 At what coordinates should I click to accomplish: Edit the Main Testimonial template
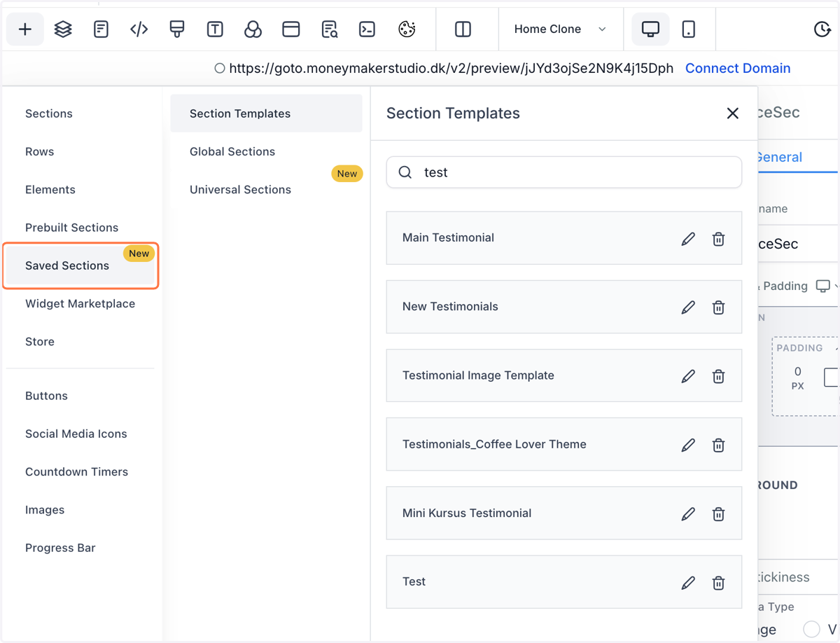click(x=688, y=239)
